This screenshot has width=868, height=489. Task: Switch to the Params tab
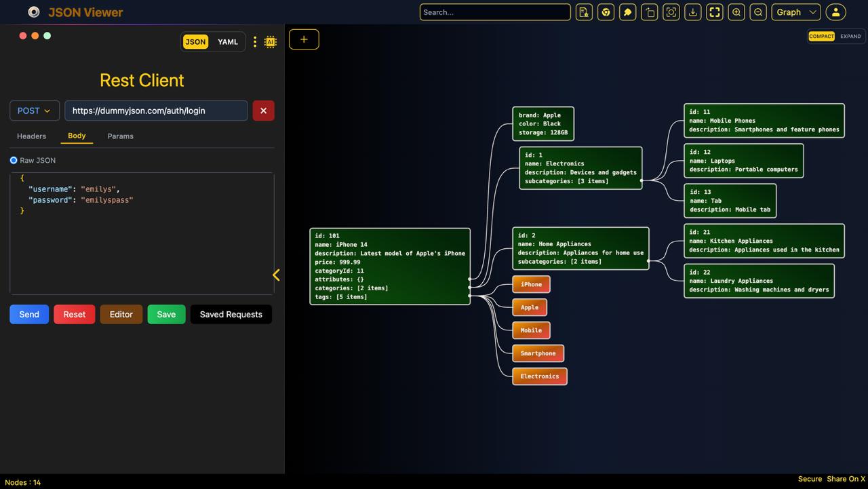pyautogui.click(x=120, y=136)
